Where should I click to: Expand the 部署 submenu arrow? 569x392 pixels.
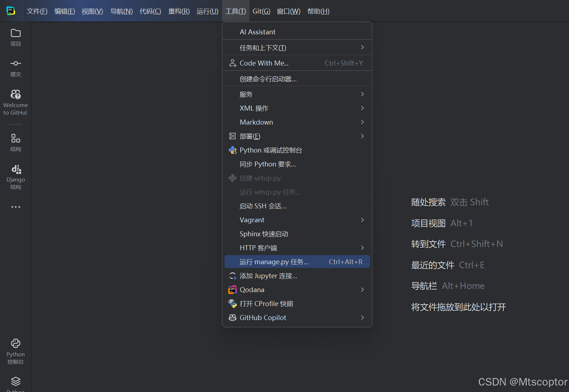(x=362, y=136)
